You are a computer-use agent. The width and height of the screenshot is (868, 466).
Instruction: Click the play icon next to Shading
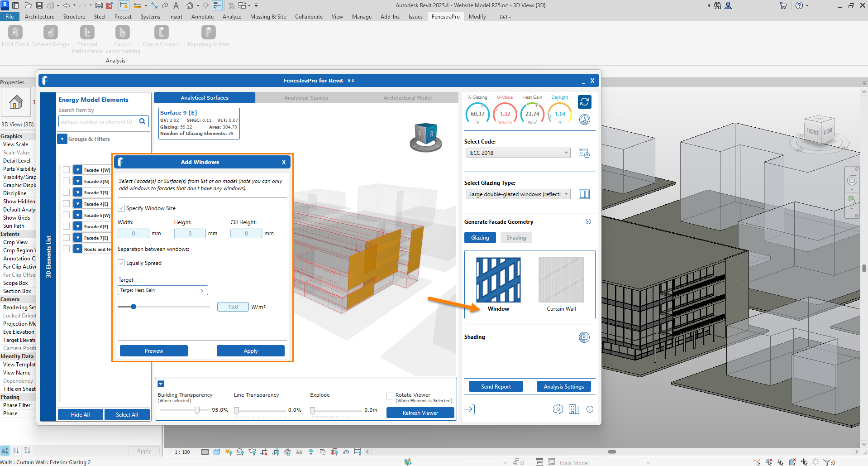tap(584, 337)
